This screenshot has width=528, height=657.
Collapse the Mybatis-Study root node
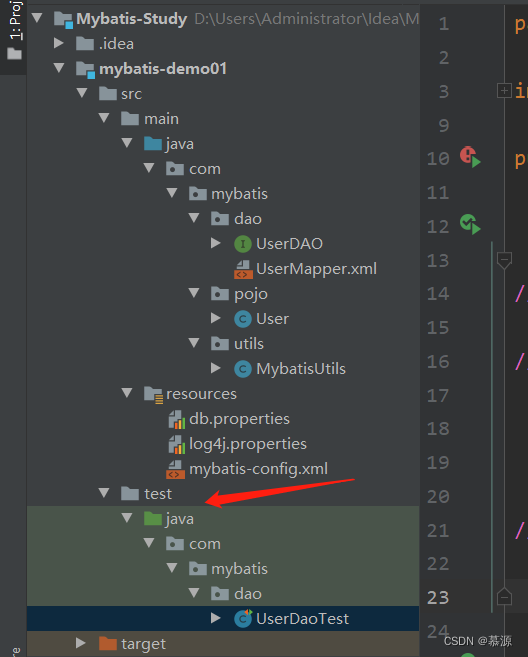tap(37, 18)
